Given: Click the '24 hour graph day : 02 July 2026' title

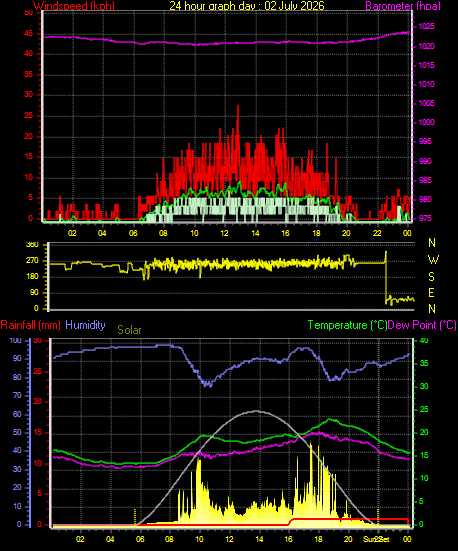Looking at the screenshot, I should coord(247,5).
